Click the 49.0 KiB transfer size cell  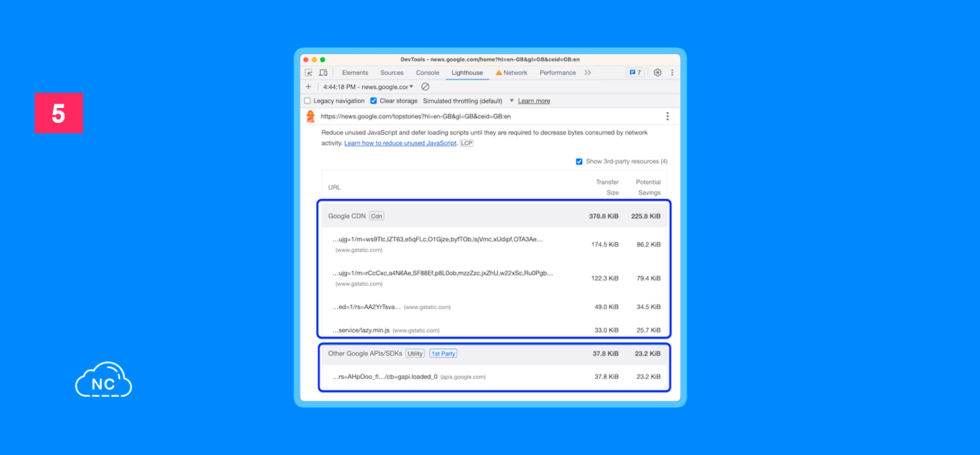[x=606, y=307]
